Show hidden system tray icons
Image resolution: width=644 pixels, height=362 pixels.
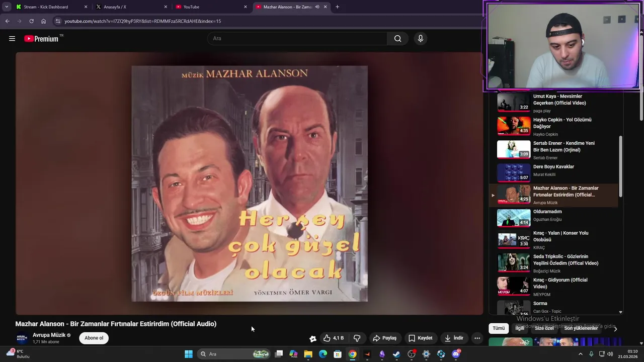pos(580,354)
